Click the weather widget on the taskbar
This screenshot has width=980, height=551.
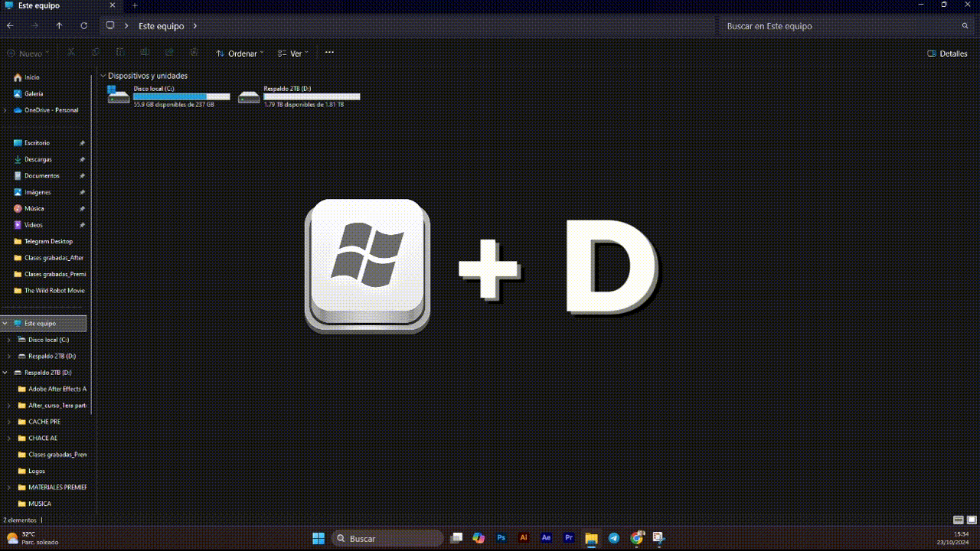32,538
